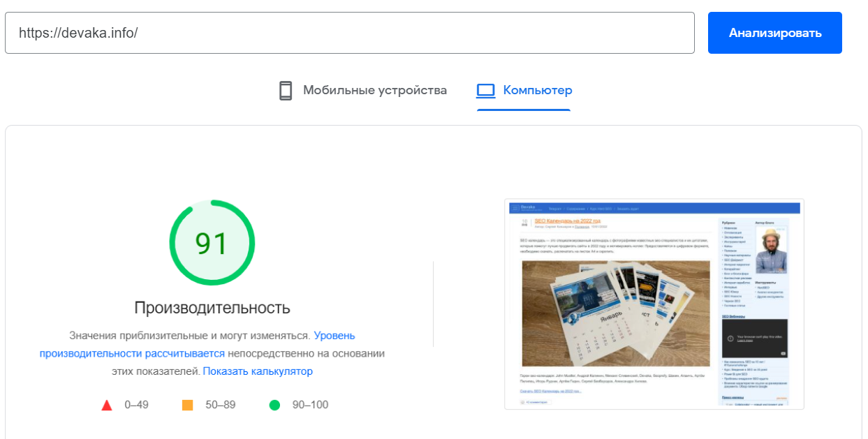The height and width of the screenshot is (439, 868).
Task: Select the Компьютер tab
Action: tap(537, 91)
